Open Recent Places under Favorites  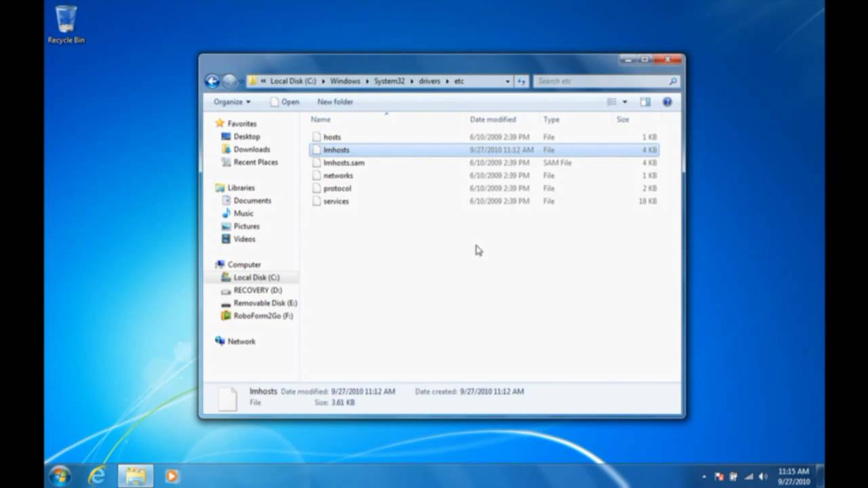256,162
